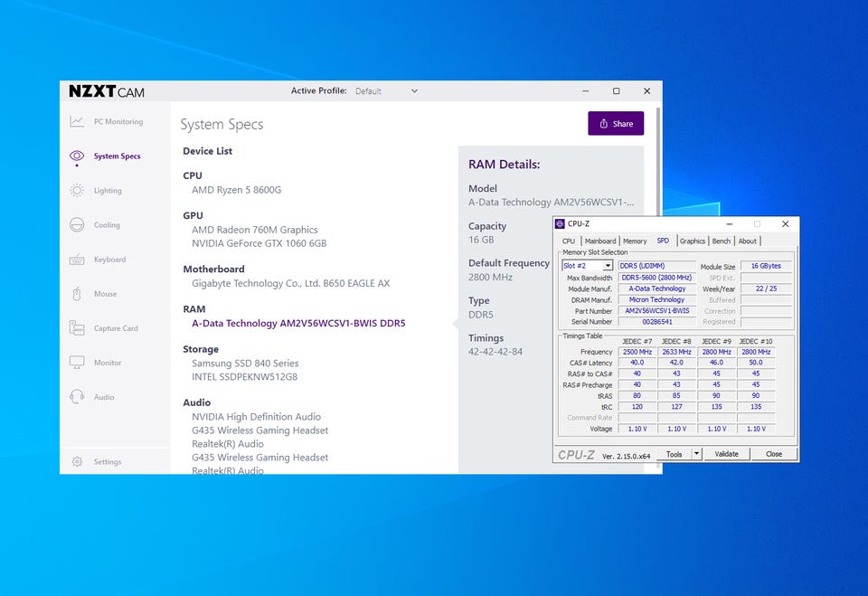Select AMD Radeon 760M Graphics entry
Image resolution: width=868 pixels, height=596 pixels.
tap(255, 230)
